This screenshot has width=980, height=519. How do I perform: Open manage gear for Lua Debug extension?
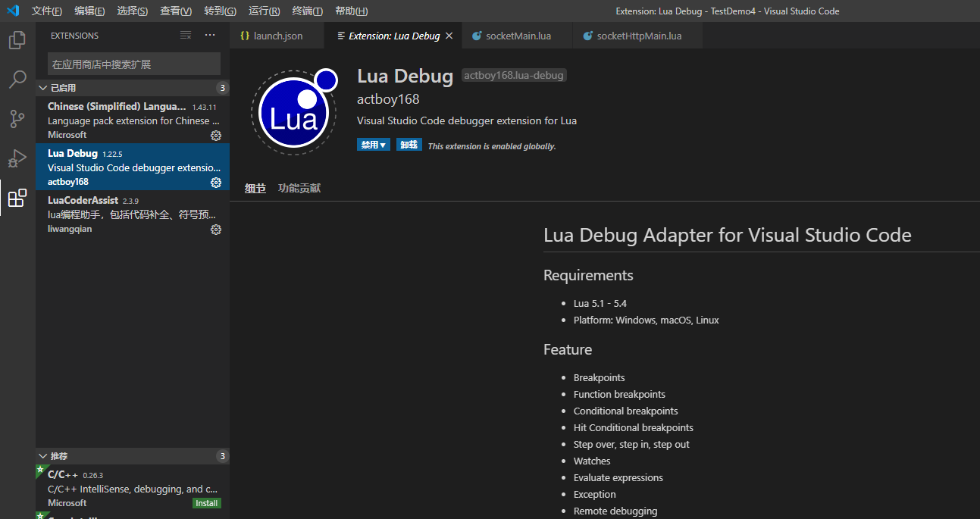[216, 182]
